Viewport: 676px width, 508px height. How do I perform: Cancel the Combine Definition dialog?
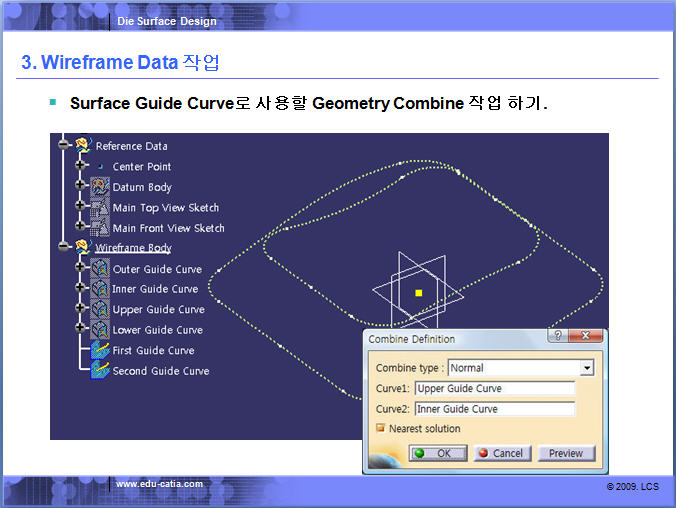click(x=500, y=453)
